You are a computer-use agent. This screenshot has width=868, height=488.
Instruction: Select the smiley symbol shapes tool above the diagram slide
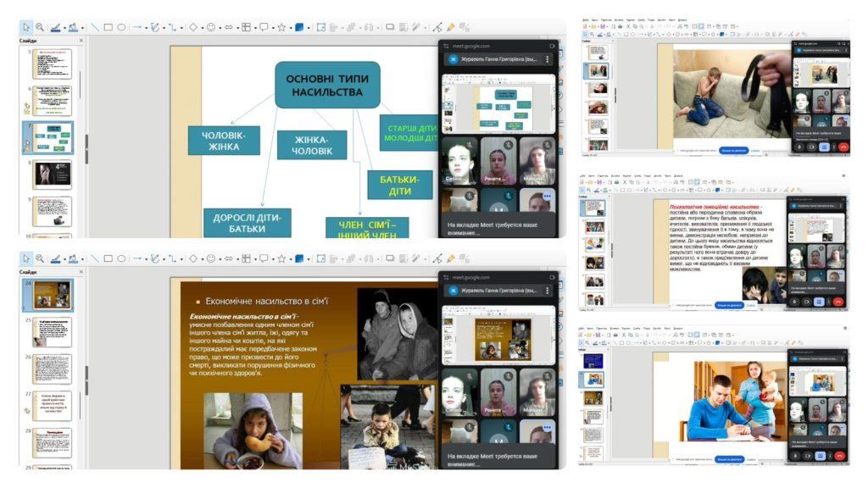click(211, 27)
